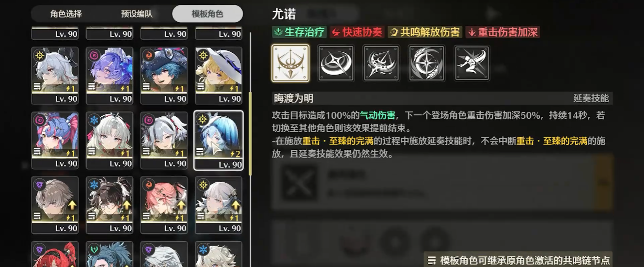Open the kneeling figure skill icon
This screenshot has height=267, width=644.
pos(472,63)
